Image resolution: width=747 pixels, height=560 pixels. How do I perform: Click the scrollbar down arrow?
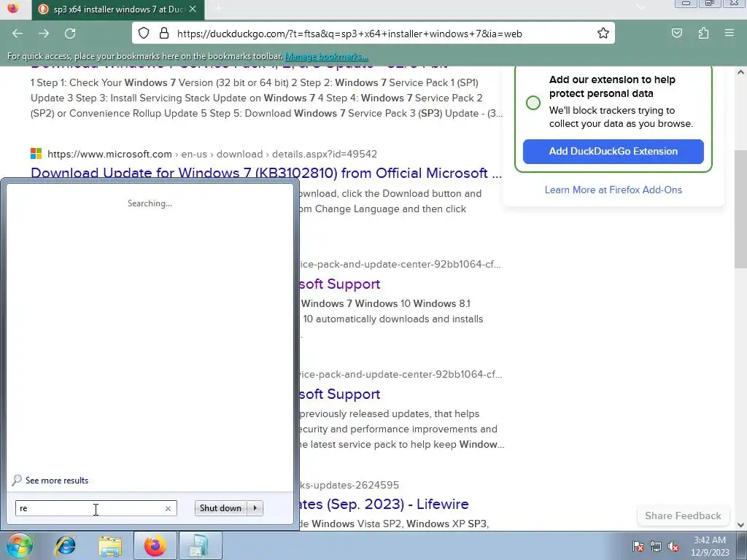click(741, 525)
